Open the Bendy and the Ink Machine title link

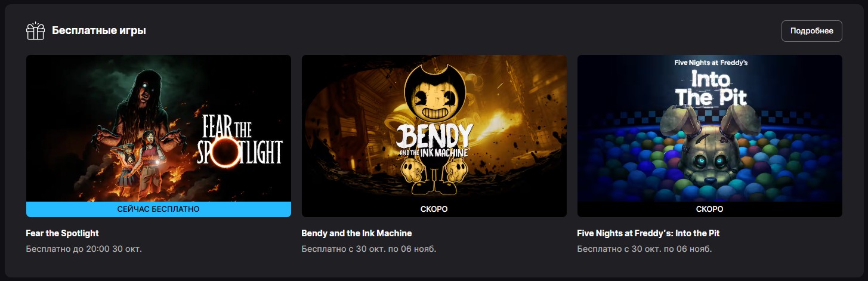(x=357, y=233)
